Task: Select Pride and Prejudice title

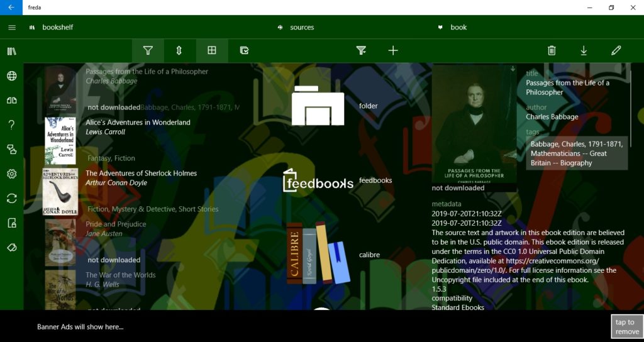Action: (x=116, y=224)
